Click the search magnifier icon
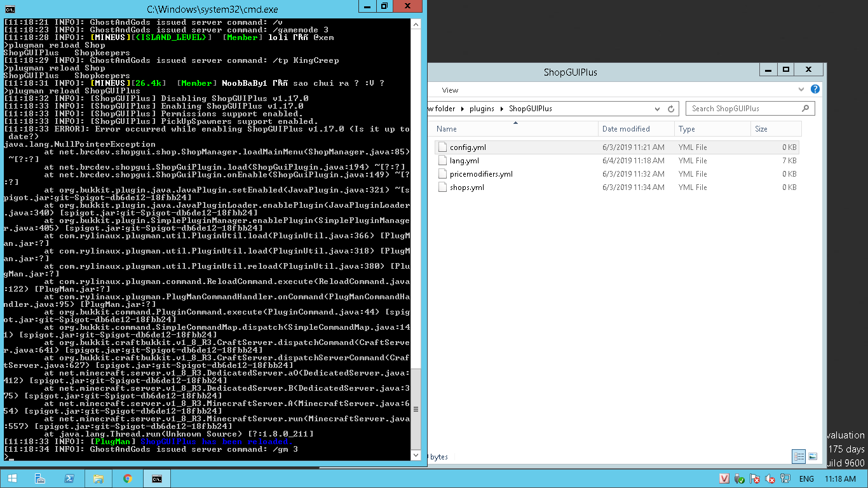This screenshot has height=488, width=868. tap(806, 109)
